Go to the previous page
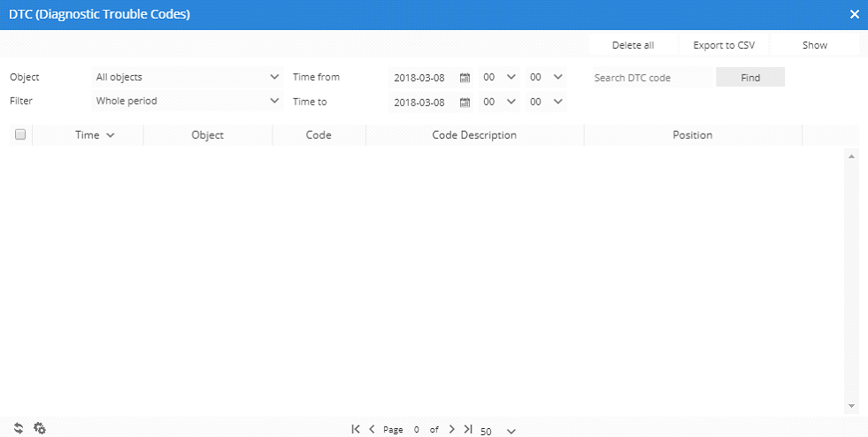The width and height of the screenshot is (868, 437). click(373, 429)
